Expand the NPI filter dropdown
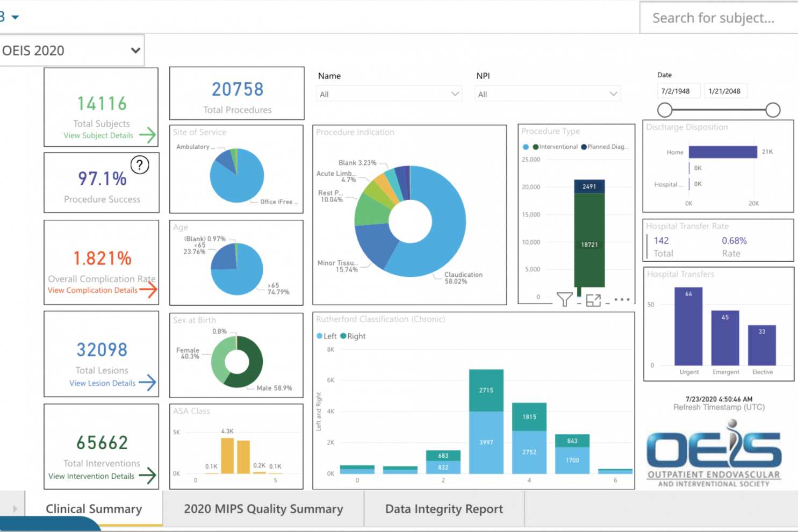This screenshot has width=798, height=532. tap(547, 94)
